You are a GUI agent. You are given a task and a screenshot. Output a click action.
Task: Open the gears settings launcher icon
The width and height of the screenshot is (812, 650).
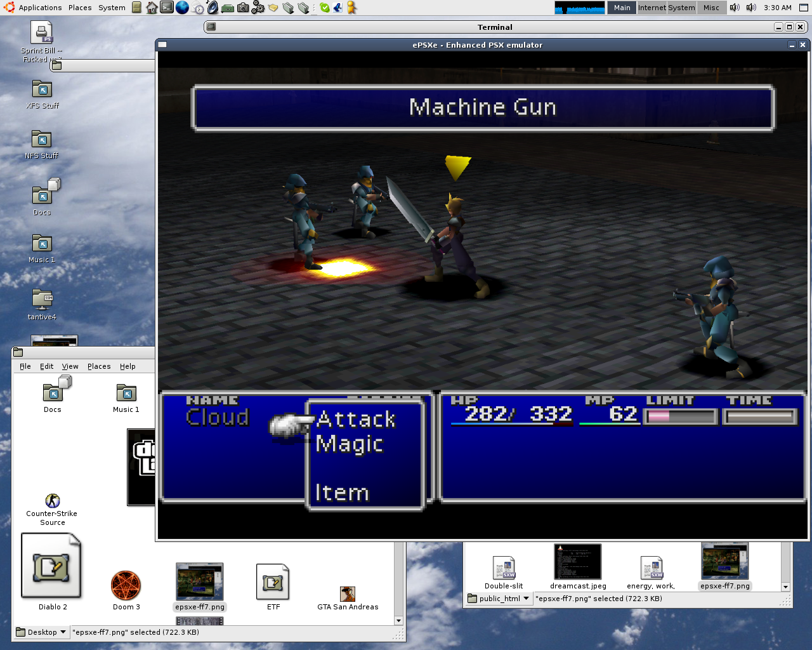[x=258, y=8]
